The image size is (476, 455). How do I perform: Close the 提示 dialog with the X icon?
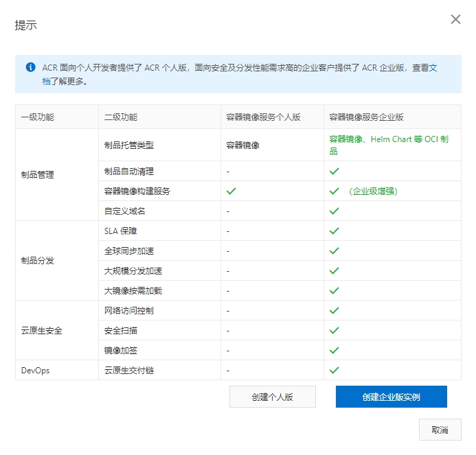[x=455, y=19]
